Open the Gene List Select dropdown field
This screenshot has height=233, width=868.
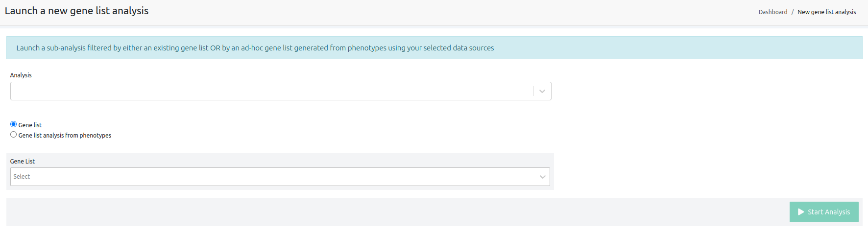(x=274, y=177)
